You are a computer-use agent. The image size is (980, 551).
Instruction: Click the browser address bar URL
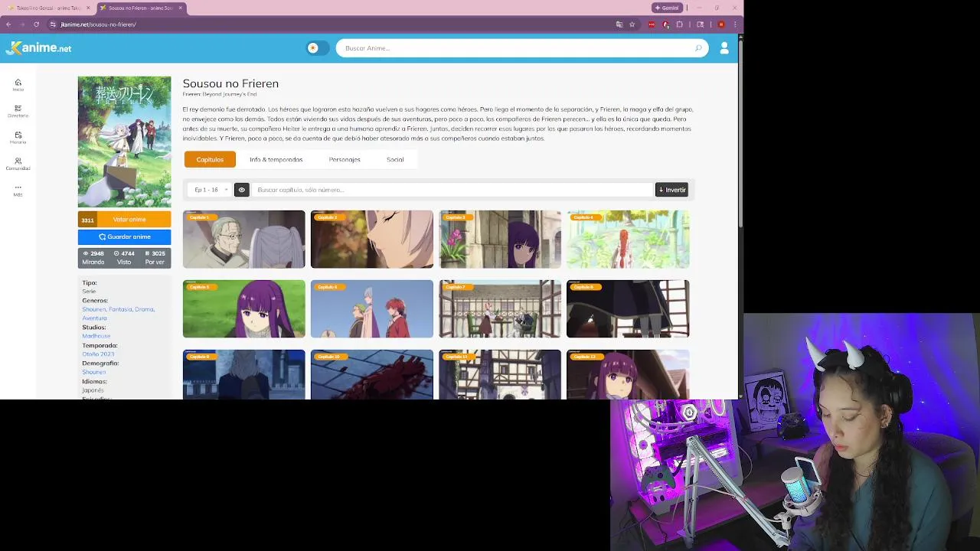(99, 24)
